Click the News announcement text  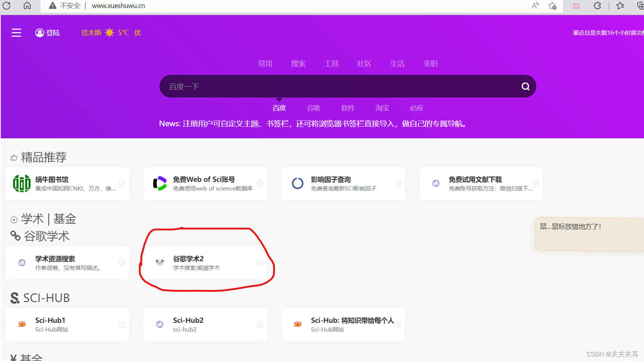[x=314, y=124]
